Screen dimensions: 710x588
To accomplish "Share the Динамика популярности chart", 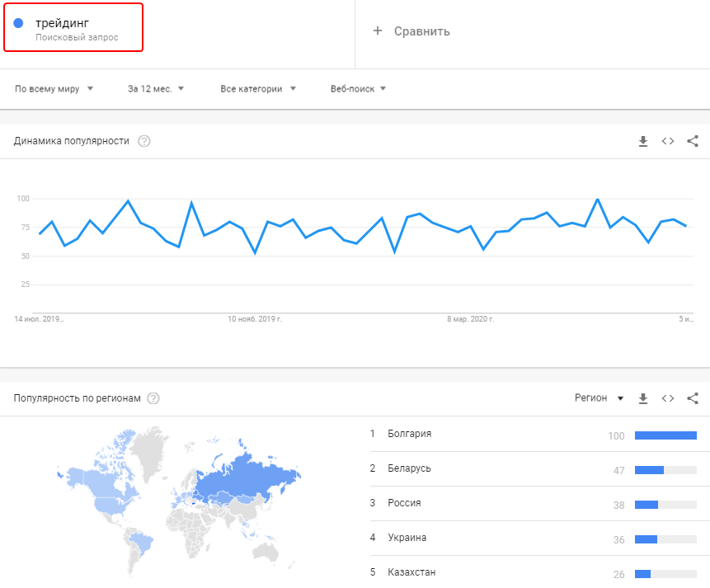I will tap(693, 141).
